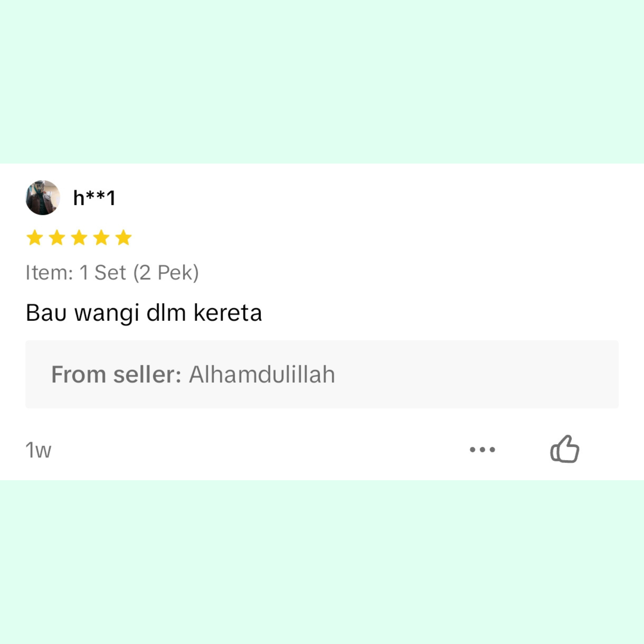Click the "(2 Pek)" variant text
644x644 pixels.
tap(166, 273)
